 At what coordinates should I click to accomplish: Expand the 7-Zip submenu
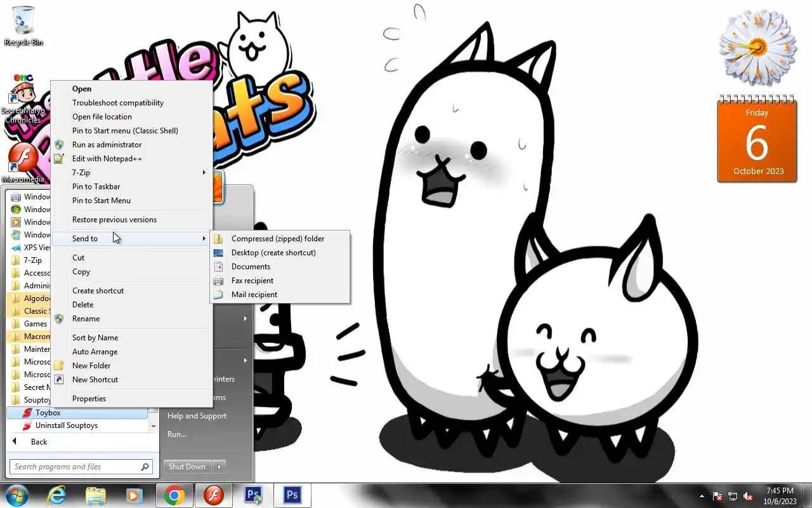coord(131,173)
